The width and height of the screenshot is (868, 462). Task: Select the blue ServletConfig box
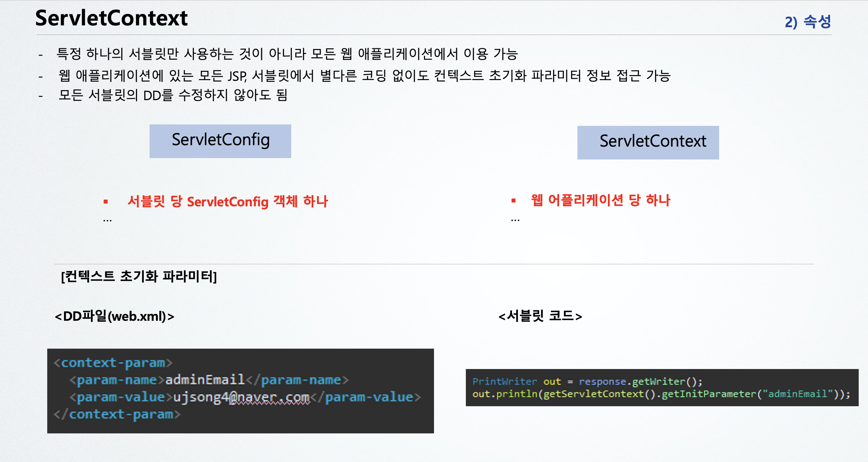(x=220, y=141)
